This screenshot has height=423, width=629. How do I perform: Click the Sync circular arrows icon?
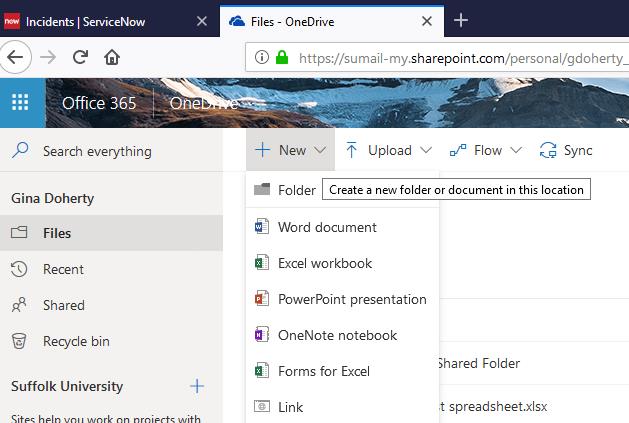click(548, 150)
